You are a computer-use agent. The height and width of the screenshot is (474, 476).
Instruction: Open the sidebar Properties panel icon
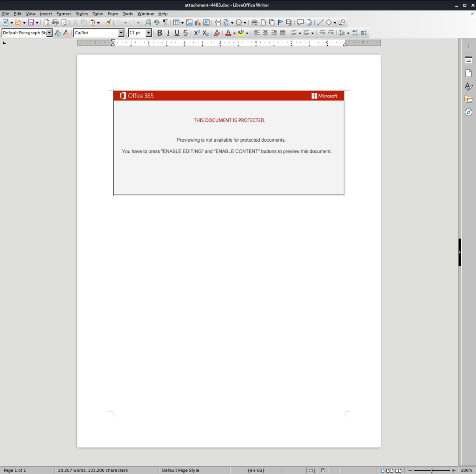[469, 60]
